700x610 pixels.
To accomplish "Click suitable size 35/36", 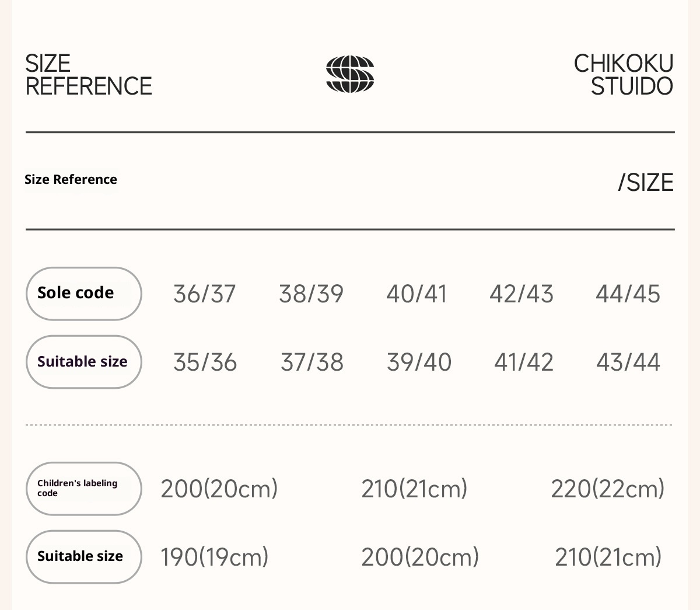I will coord(205,362).
